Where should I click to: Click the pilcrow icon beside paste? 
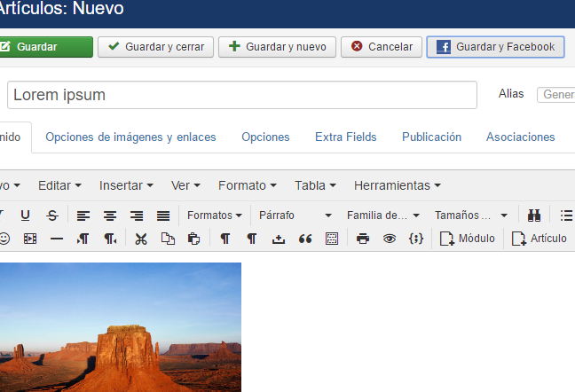point(225,239)
